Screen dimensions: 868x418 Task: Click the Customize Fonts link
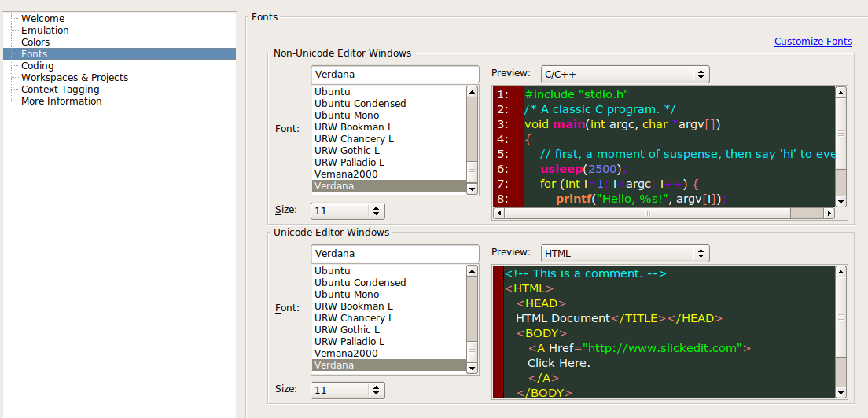click(x=813, y=42)
